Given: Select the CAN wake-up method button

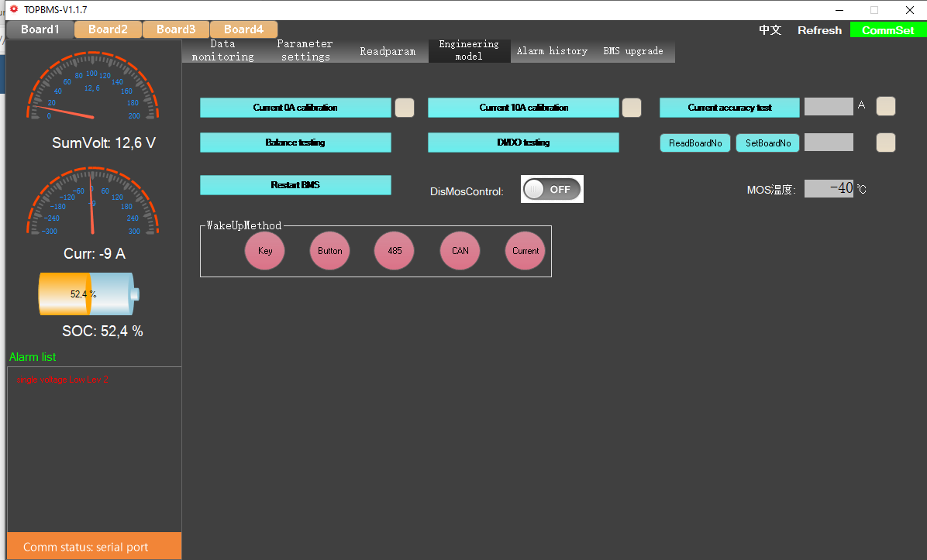Looking at the screenshot, I should [460, 251].
